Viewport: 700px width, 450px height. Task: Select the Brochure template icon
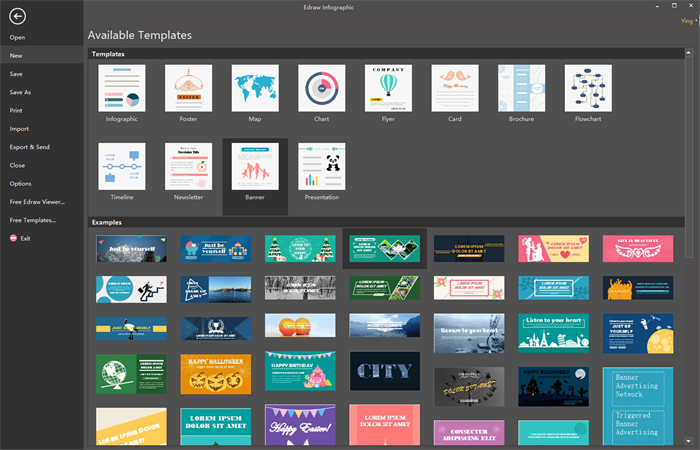pyautogui.click(x=521, y=88)
